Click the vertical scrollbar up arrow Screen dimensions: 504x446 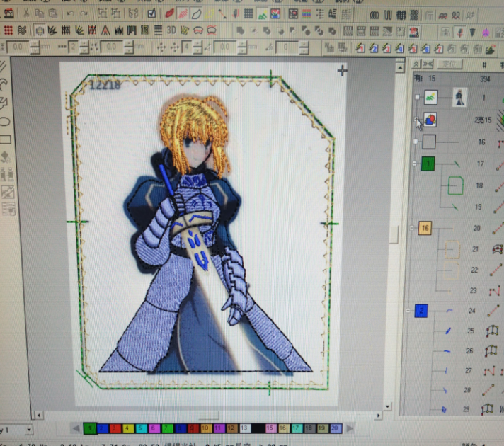pos(400,67)
